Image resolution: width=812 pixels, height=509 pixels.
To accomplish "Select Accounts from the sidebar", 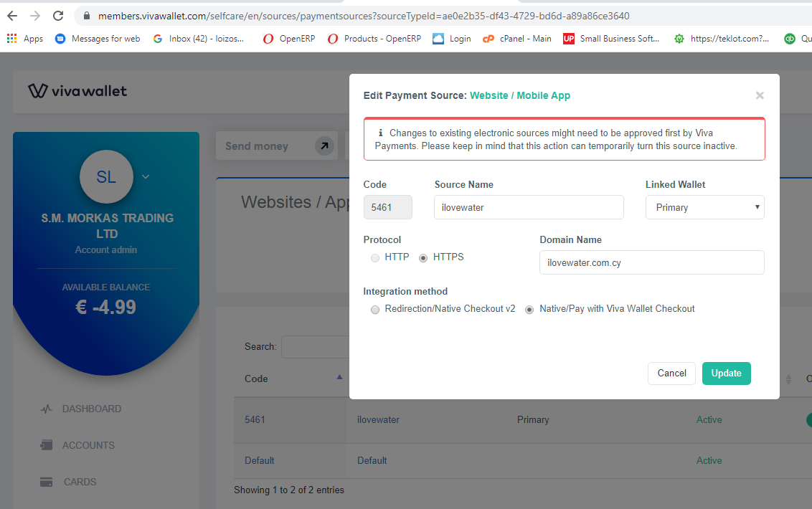I will 88,445.
